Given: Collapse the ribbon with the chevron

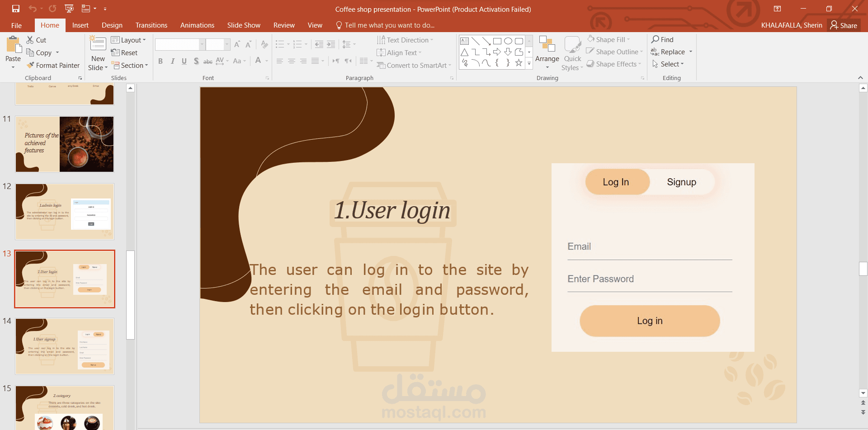Looking at the screenshot, I should [860, 78].
